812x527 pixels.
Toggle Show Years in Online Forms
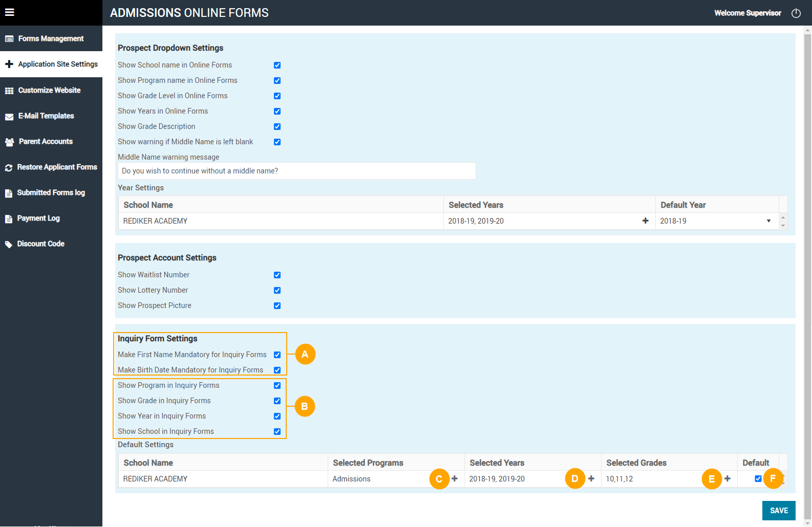(x=277, y=111)
